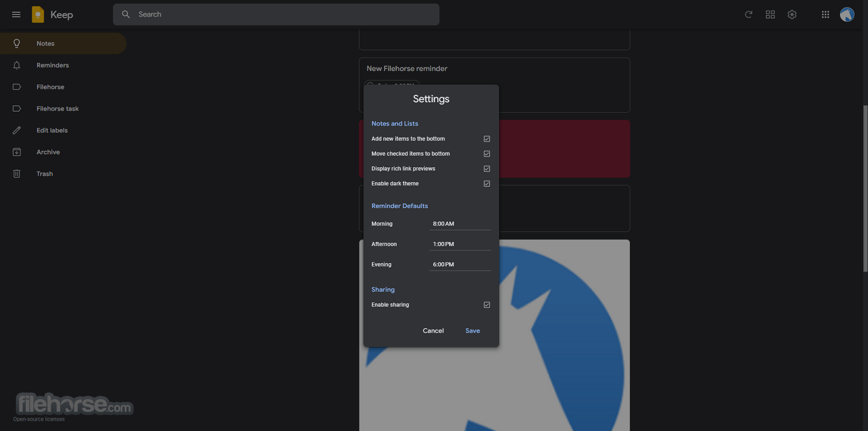Click the search magnifier icon
This screenshot has width=868, height=431.
126,14
